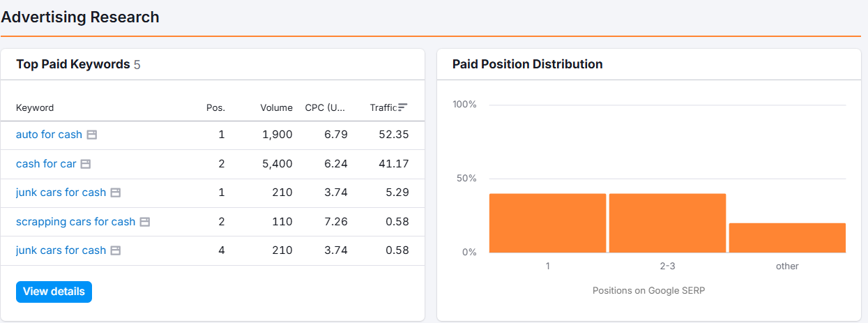Click first 'junk cars for cash' link
Image resolution: width=868 pixels, height=323 pixels.
click(61, 193)
